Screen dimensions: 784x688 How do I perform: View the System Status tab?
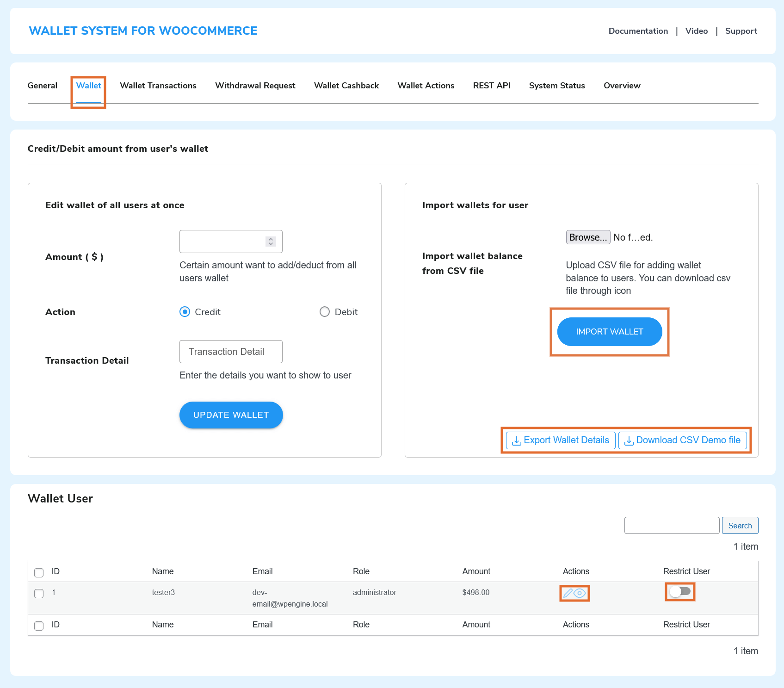[557, 86]
